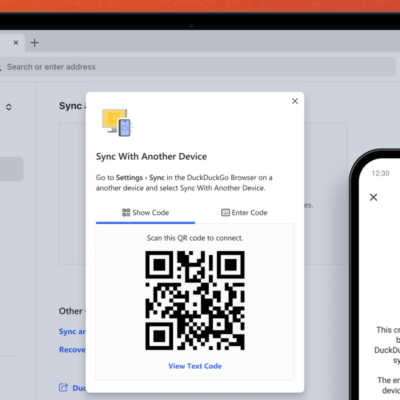The width and height of the screenshot is (400, 400).
Task: Close the current browser tab
Action: 16,43
